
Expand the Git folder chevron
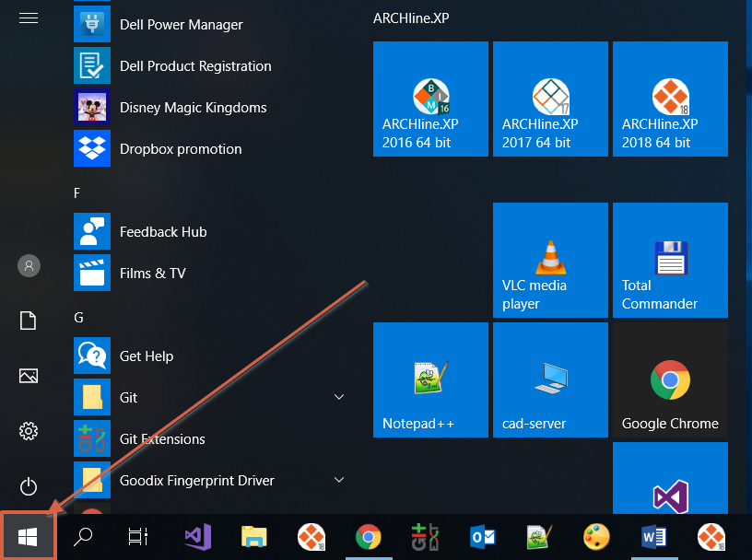(x=339, y=397)
